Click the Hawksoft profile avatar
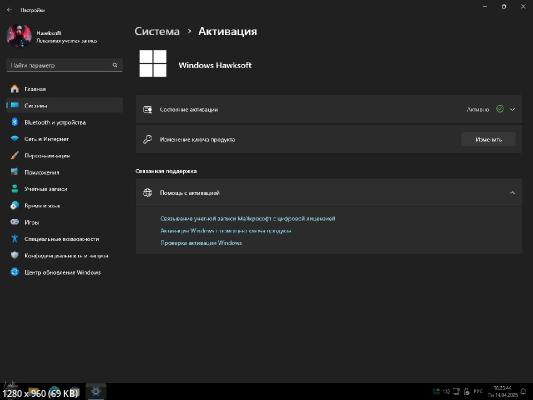This screenshot has height=400, width=533. click(x=19, y=36)
